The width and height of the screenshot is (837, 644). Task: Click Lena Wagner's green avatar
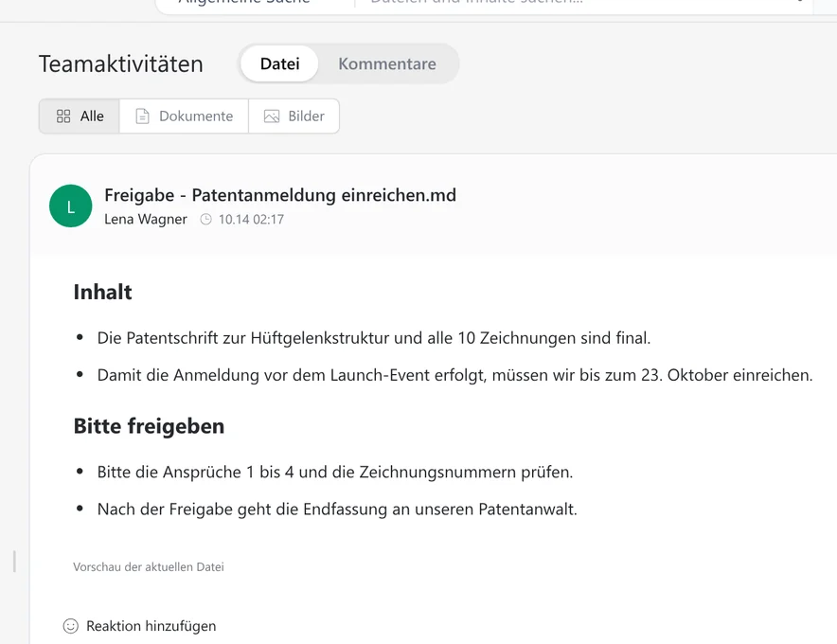[70, 206]
